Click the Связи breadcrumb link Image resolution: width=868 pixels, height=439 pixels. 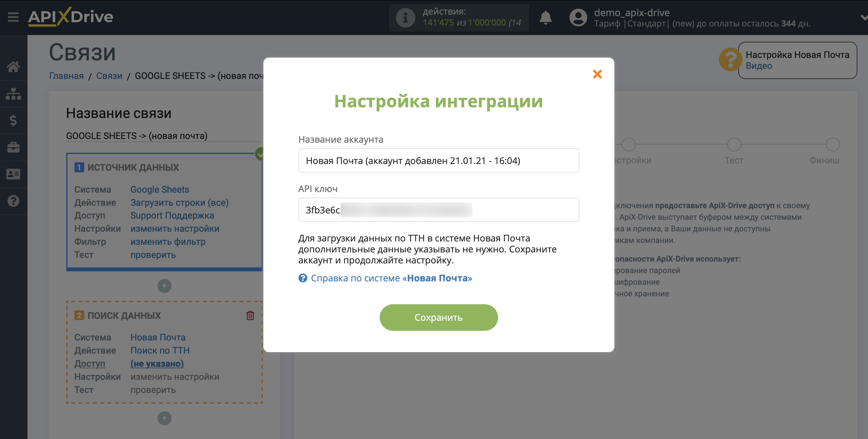[x=109, y=76]
